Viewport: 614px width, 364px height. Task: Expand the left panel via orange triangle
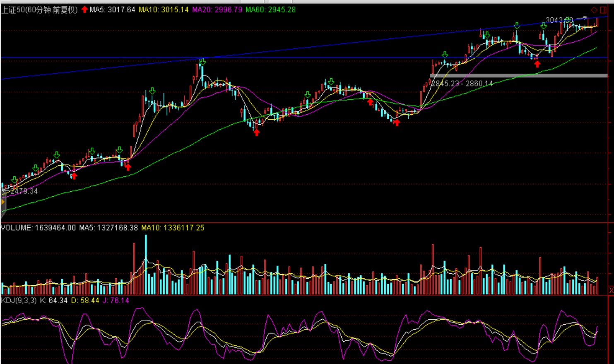[x=3, y=202]
